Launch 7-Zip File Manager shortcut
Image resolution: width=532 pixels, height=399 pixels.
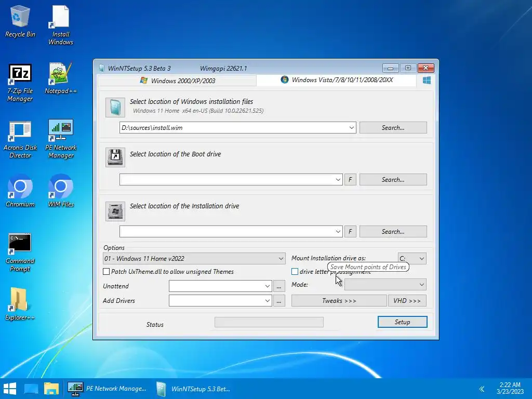(20, 83)
